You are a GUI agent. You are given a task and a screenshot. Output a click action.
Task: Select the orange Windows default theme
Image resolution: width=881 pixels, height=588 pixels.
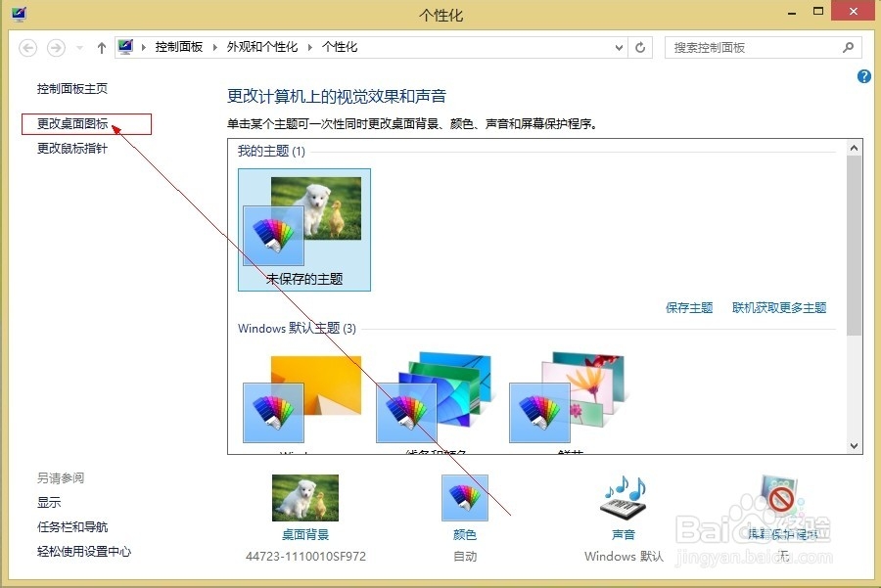tap(302, 399)
